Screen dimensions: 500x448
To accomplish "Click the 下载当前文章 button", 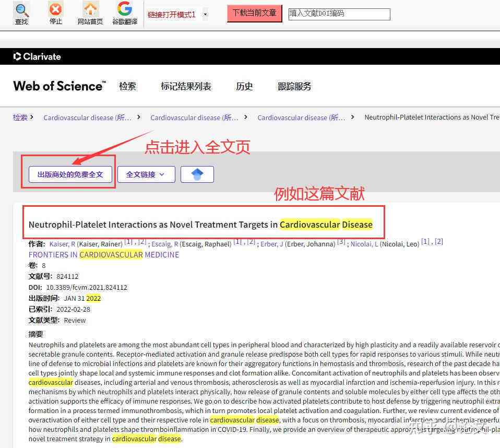I will pyautogui.click(x=254, y=14).
